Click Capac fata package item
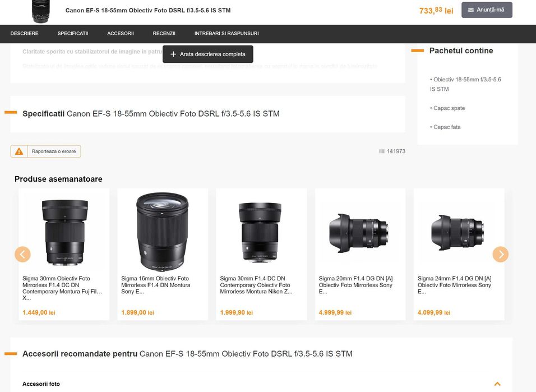 [x=445, y=127]
